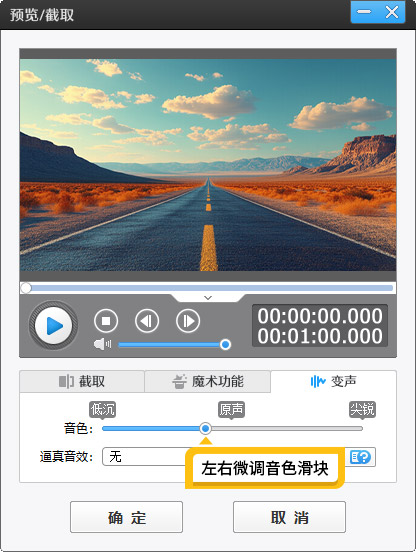Start playback with the blue play button

53,325
